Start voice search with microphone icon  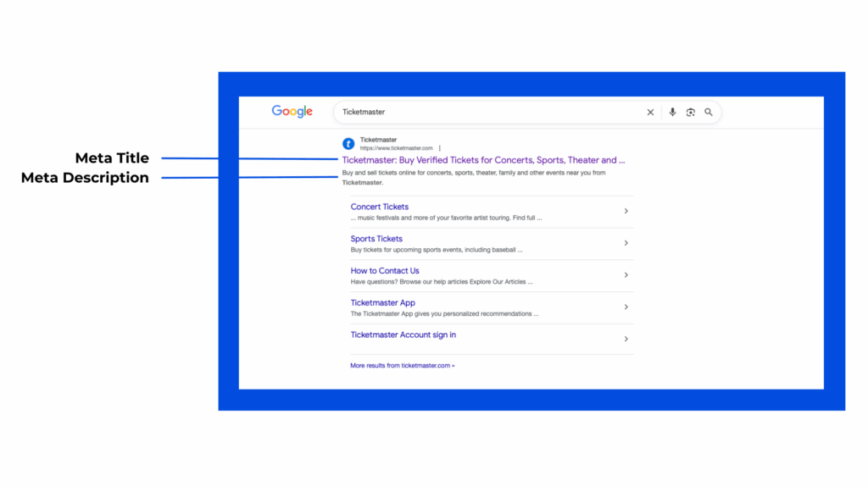[x=672, y=112]
